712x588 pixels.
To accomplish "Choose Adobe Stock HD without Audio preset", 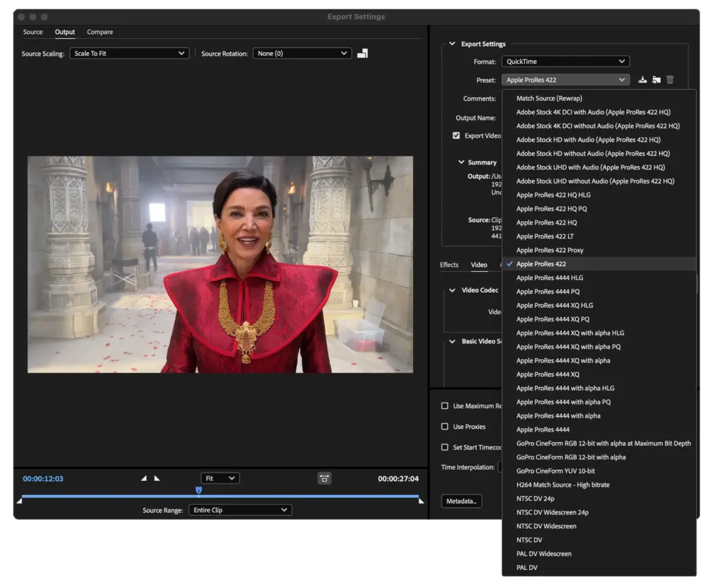I will [x=599, y=154].
